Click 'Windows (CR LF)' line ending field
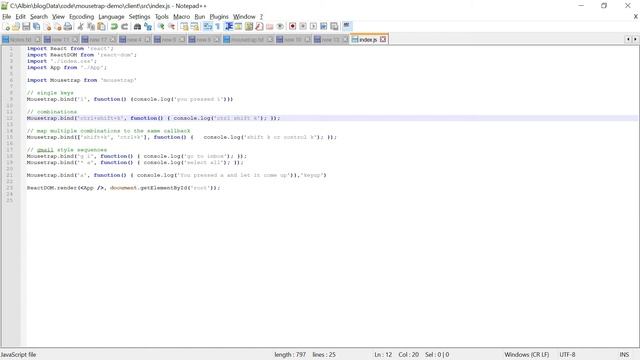This screenshot has height=360, width=640. tap(527, 355)
